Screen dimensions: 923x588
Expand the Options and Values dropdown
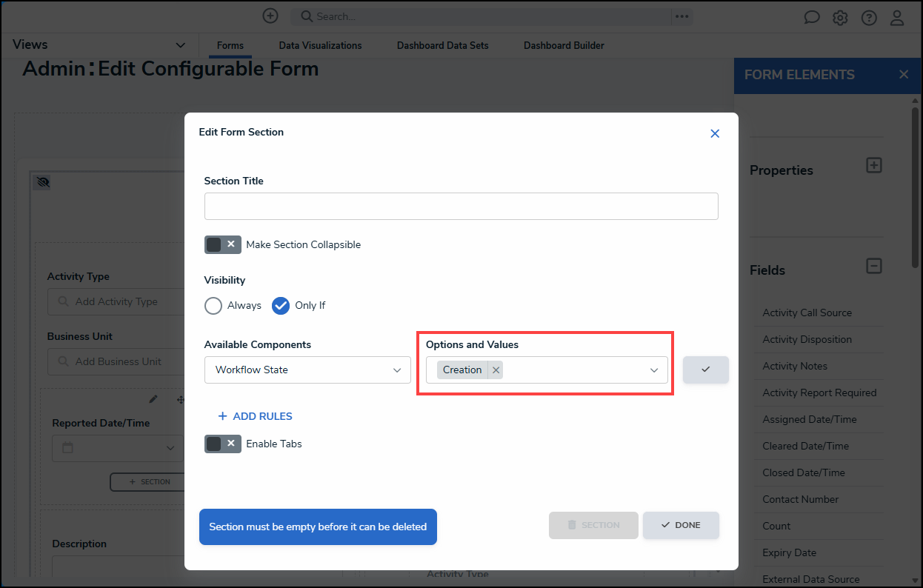coord(654,370)
